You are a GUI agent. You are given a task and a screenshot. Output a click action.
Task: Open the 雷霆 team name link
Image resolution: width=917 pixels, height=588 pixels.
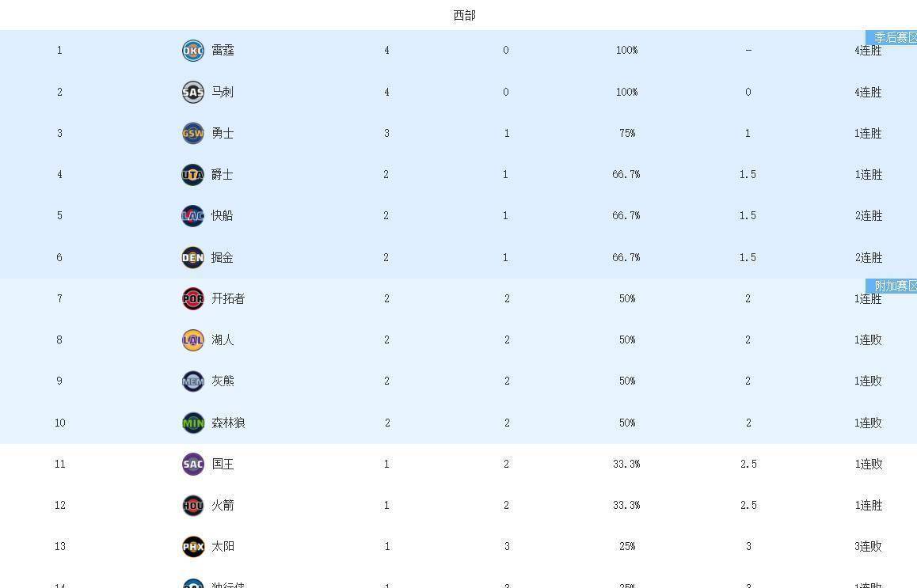point(223,51)
